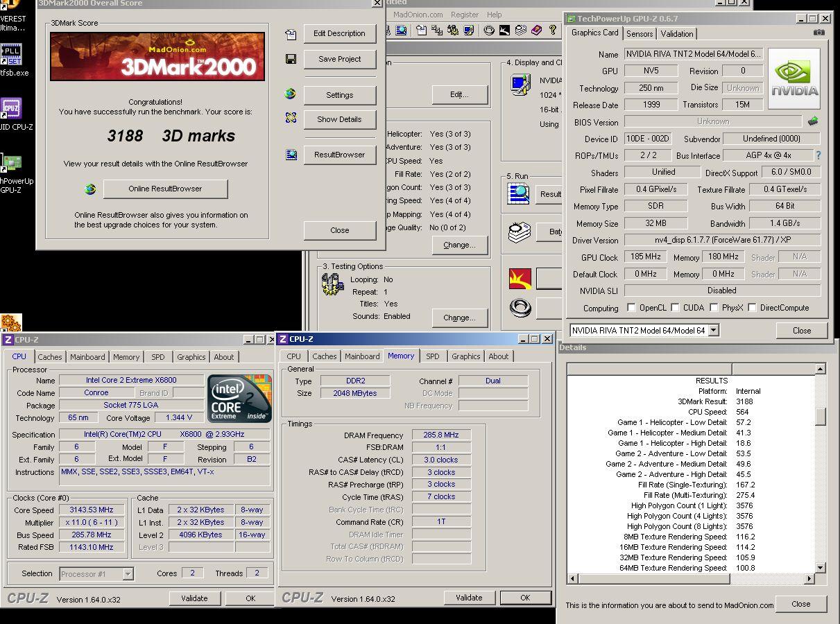The height and width of the screenshot is (624, 840).
Task: Enable CUDA checkbox in GPU-Z
Action: coord(675,307)
